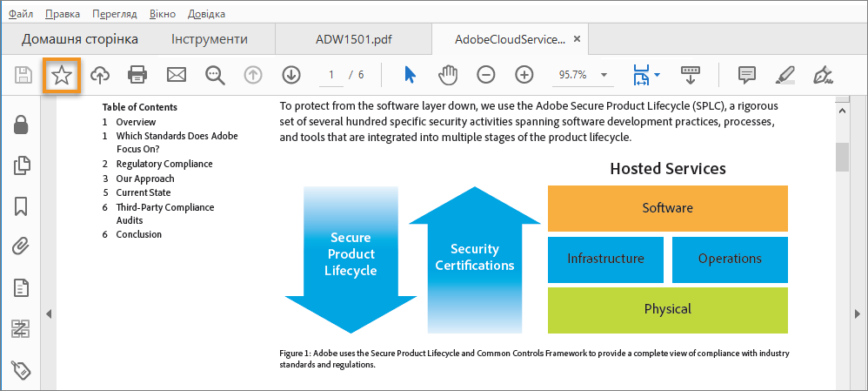Click 'Conclusion' contents entry
This screenshot has width=868, height=391.
coord(139,234)
